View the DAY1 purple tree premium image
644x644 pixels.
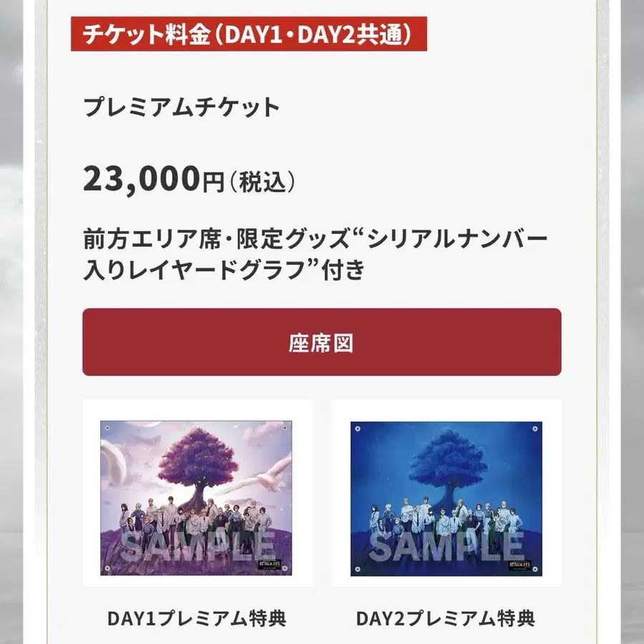pyautogui.click(x=196, y=498)
